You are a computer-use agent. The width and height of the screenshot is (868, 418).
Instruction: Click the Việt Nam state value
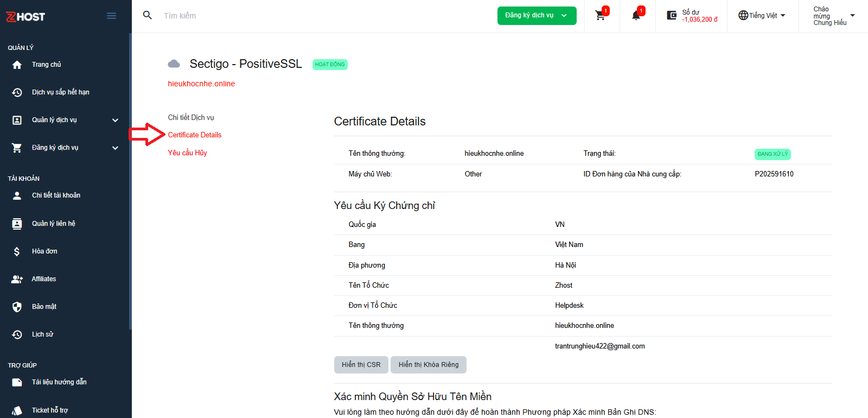(569, 245)
